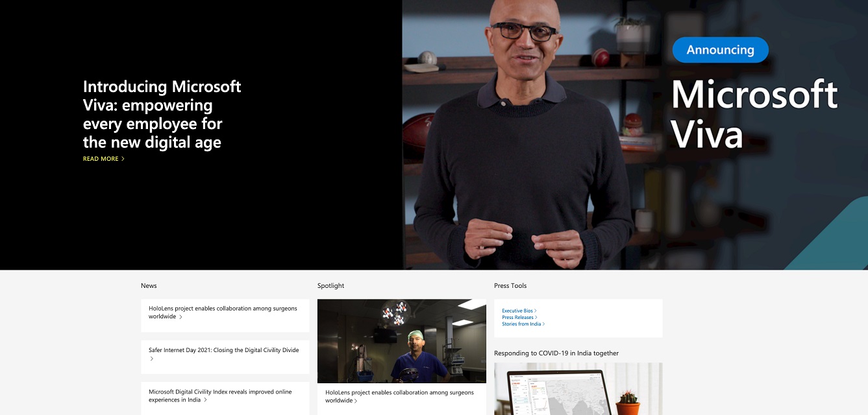Click chevron after HoloLens news item
This screenshot has width=868, height=415.
pos(180,317)
